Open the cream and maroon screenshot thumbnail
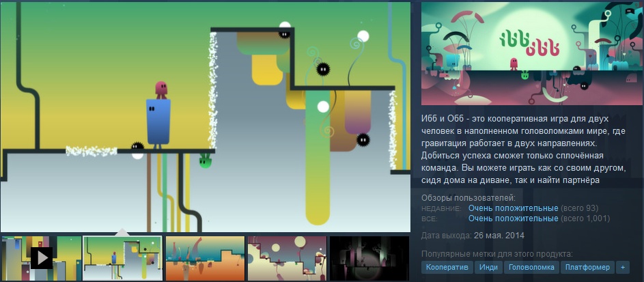 tap(287, 258)
